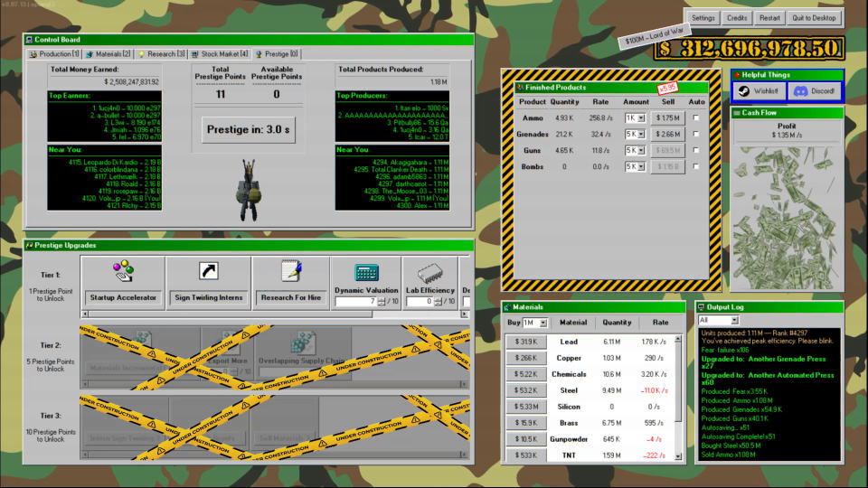Click the Sign Twirling Interns arrow icon
Viewport: 868px width, 488px height.
tap(208, 271)
